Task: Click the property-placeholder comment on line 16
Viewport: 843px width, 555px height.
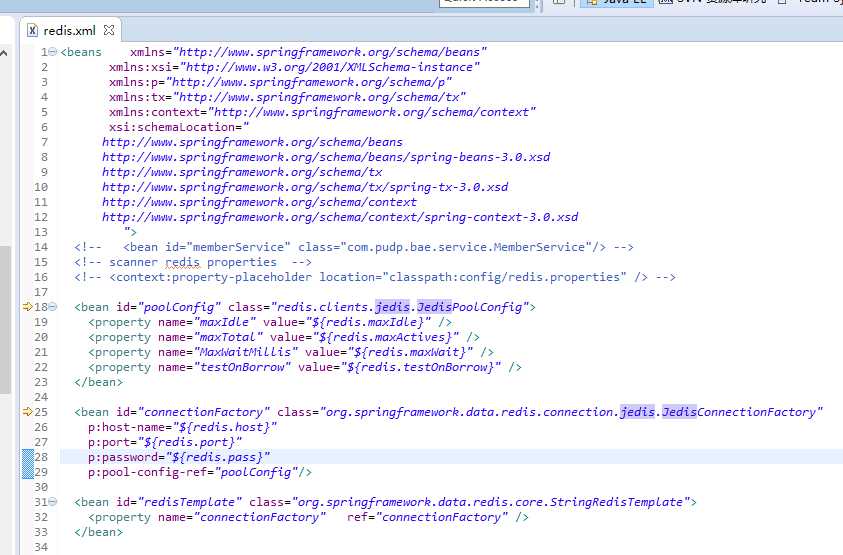Action: point(375,278)
